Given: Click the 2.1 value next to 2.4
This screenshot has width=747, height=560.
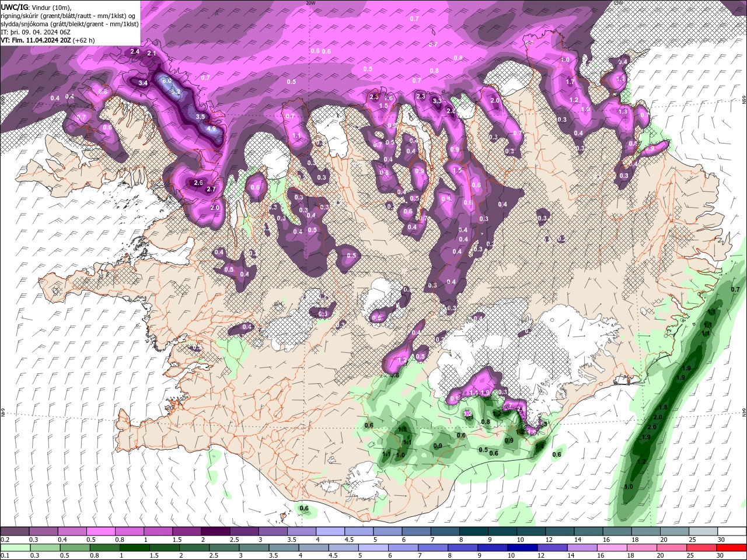Looking at the screenshot, I should click(x=152, y=54).
